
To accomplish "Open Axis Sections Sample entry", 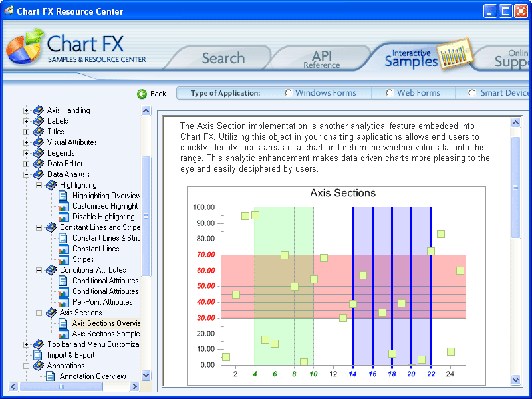I will [x=106, y=334].
